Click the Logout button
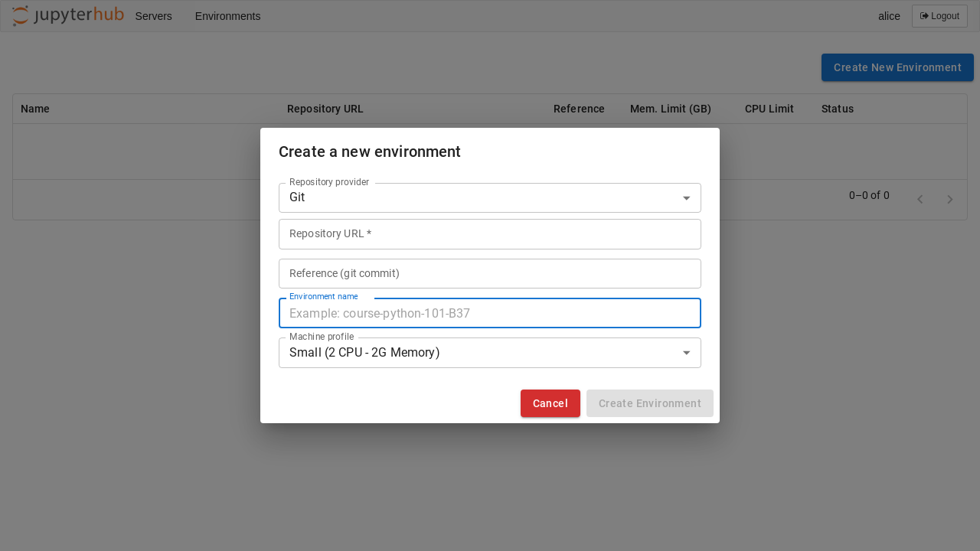Image resolution: width=980 pixels, height=551 pixels. point(939,15)
